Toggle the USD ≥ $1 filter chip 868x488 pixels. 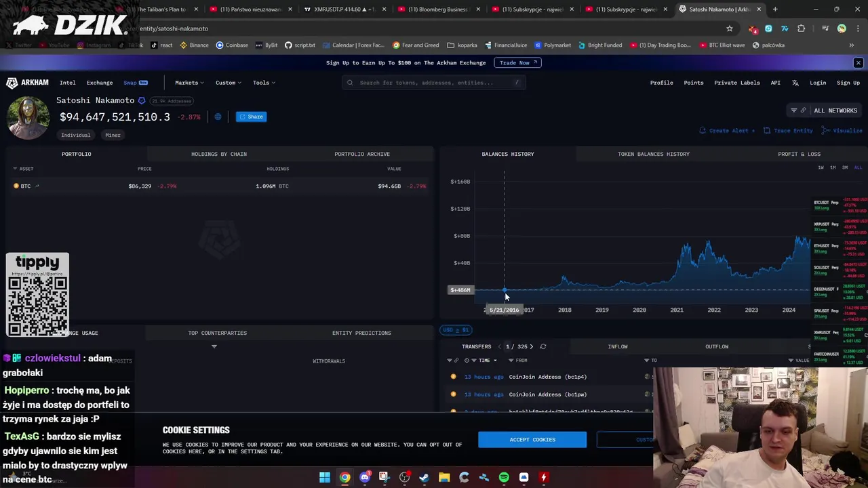(455, 330)
